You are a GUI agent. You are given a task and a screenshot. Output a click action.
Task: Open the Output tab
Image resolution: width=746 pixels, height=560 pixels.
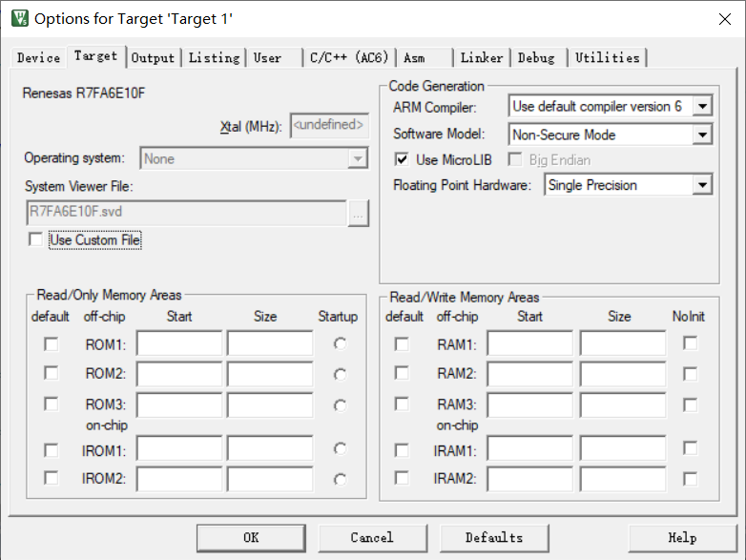pos(154,58)
